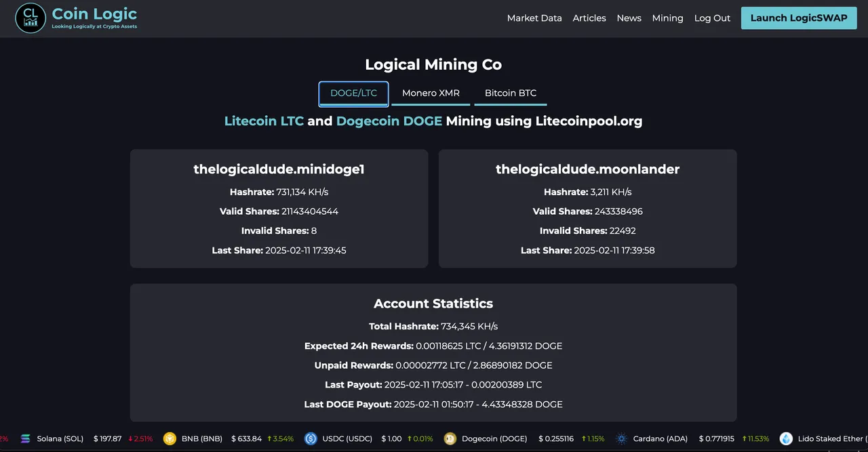Screen dimensions: 868x452
Task: Click Last Share 17:39:45 timestamp line
Action: point(279,251)
